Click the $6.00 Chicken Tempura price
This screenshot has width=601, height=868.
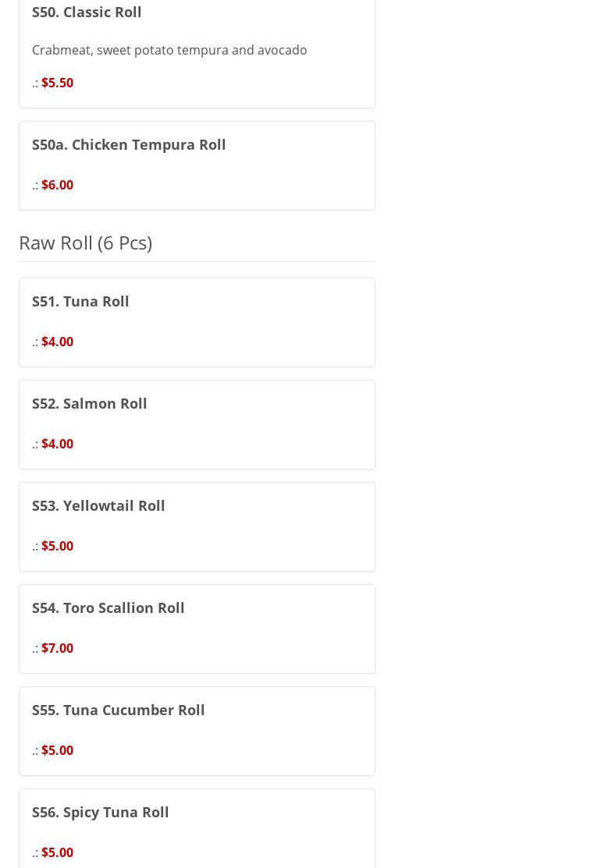click(57, 185)
